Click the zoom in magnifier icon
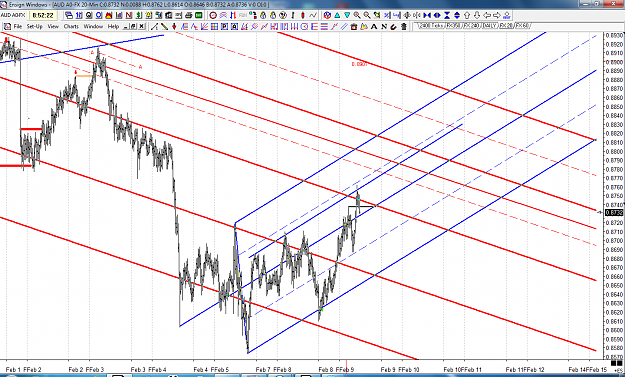Viewport: 625px width, 377px height. (x=357, y=15)
